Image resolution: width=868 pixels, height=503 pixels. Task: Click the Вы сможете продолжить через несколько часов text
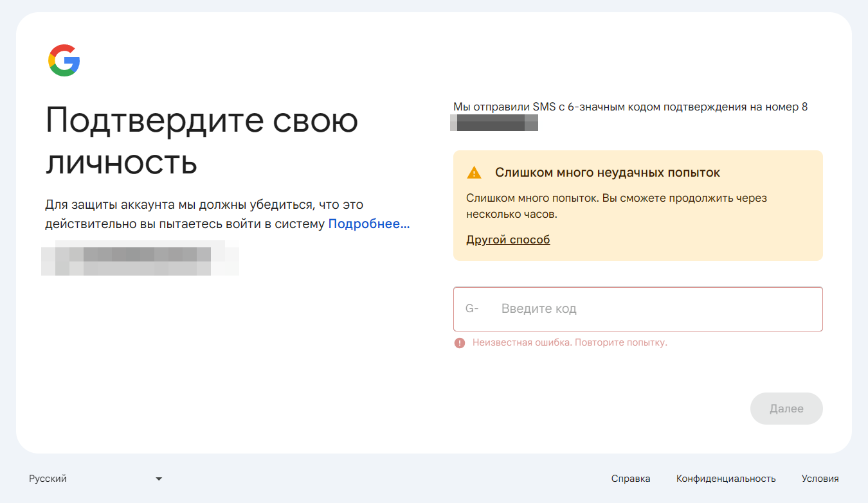coord(617,206)
